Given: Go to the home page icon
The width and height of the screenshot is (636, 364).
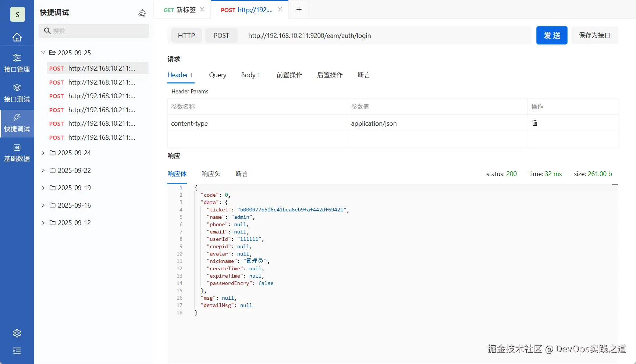Looking at the screenshot, I should coord(17,37).
